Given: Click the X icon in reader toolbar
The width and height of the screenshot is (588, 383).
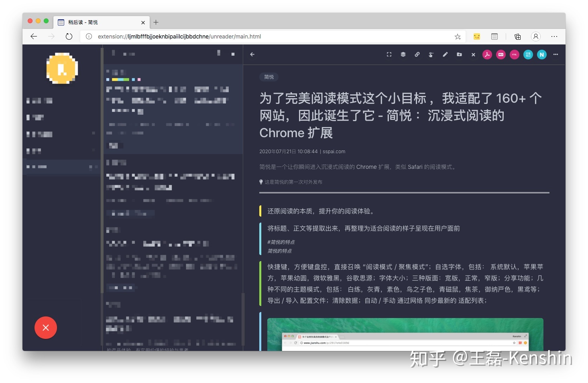Looking at the screenshot, I should point(473,55).
